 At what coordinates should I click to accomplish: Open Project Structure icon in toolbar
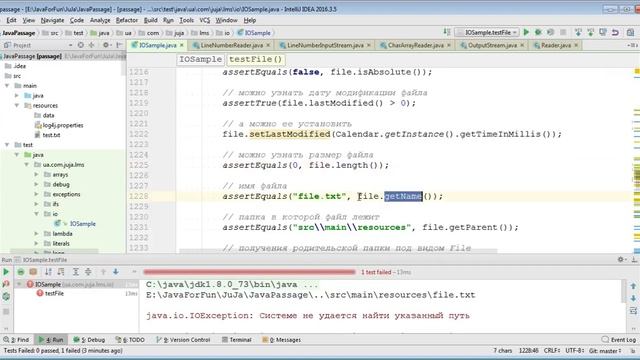[630, 32]
